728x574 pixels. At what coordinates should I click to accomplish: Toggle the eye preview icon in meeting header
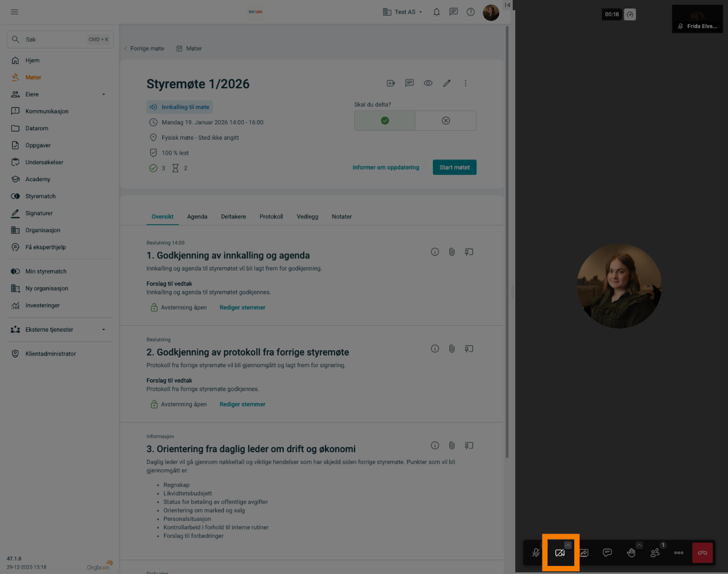428,83
